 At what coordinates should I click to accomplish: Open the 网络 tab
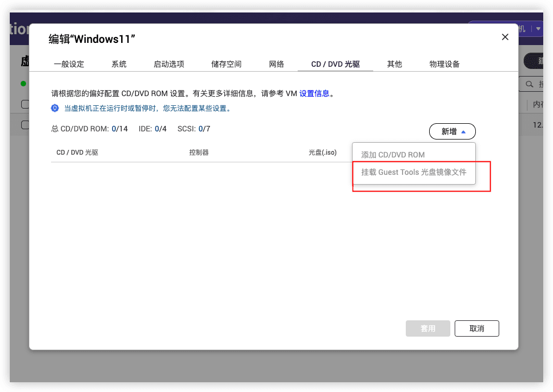[276, 64]
